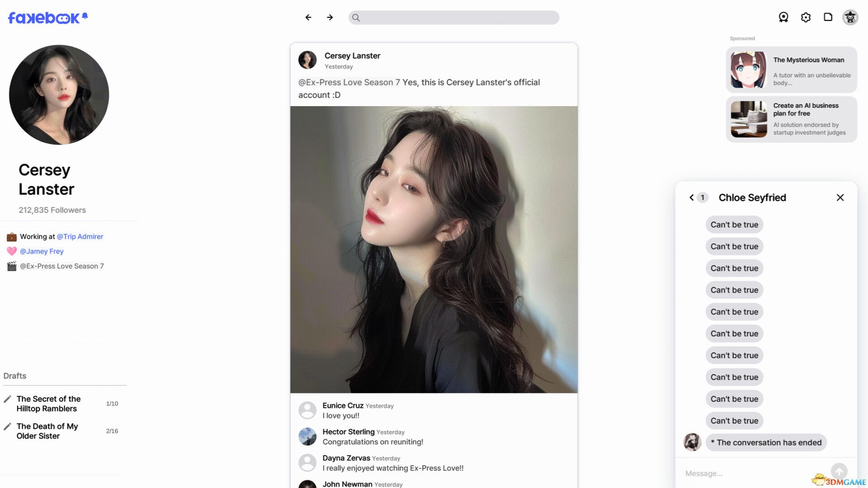
Task: Open the @Trip Admirer link
Action: tap(79, 236)
